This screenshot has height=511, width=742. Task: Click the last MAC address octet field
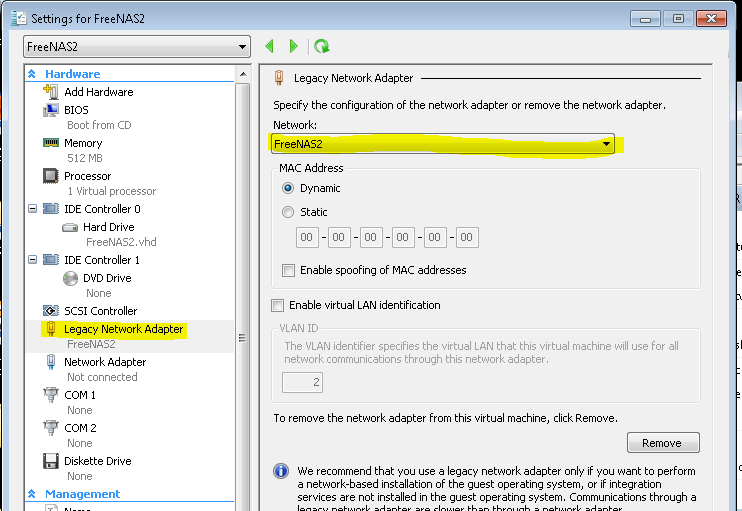[467, 238]
